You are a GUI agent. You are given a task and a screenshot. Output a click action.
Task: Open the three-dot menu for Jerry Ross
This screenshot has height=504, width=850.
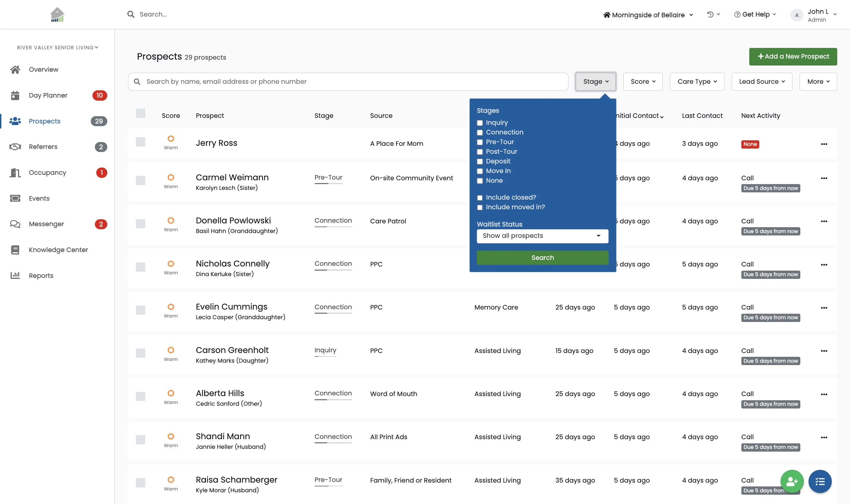click(x=824, y=144)
